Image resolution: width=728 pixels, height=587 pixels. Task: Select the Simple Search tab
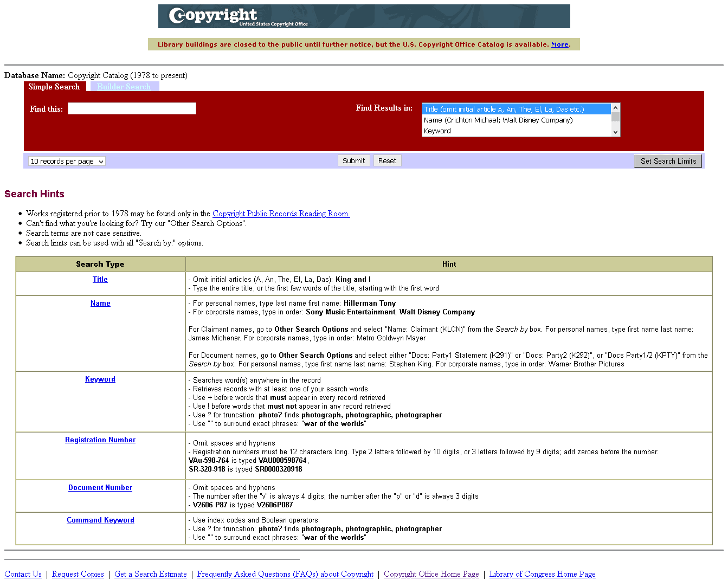click(54, 87)
